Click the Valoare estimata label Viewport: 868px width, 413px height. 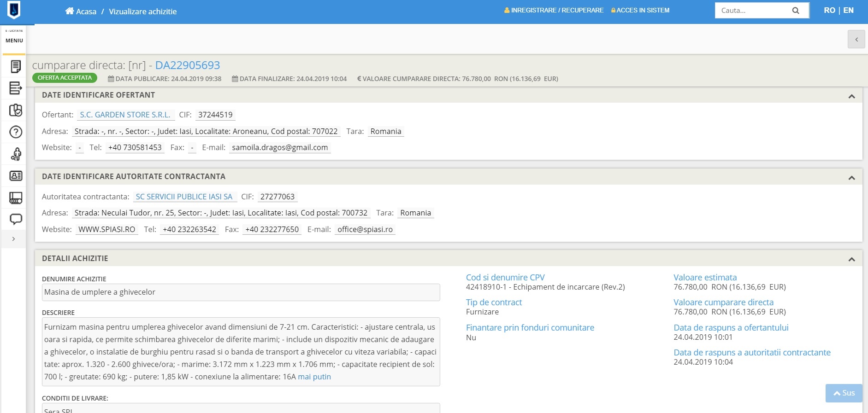click(705, 278)
